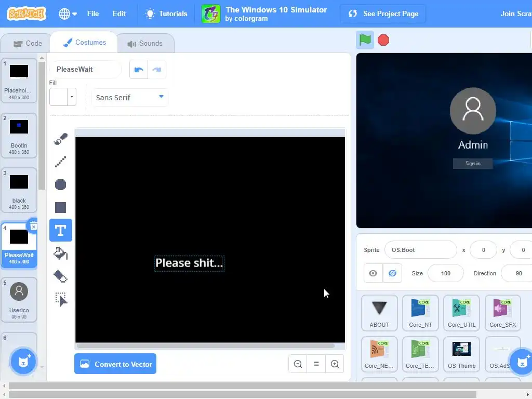
Task: Select the OS.Thumb sprite
Action: point(461,354)
